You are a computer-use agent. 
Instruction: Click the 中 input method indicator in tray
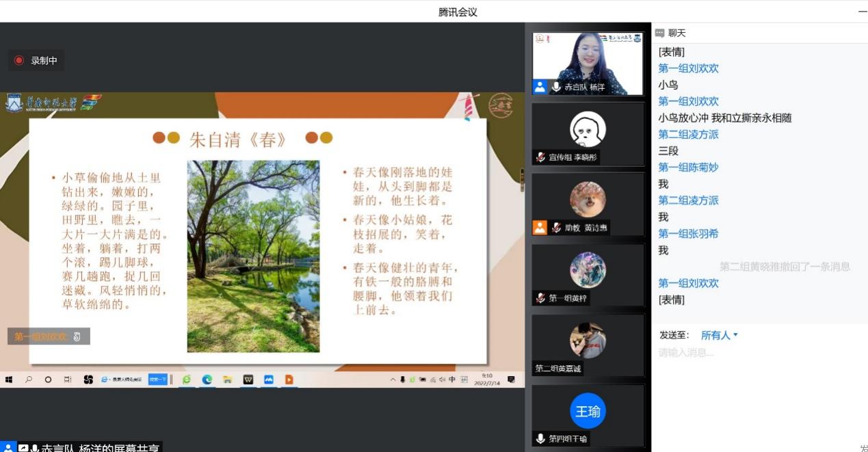(x=452, y=380)
